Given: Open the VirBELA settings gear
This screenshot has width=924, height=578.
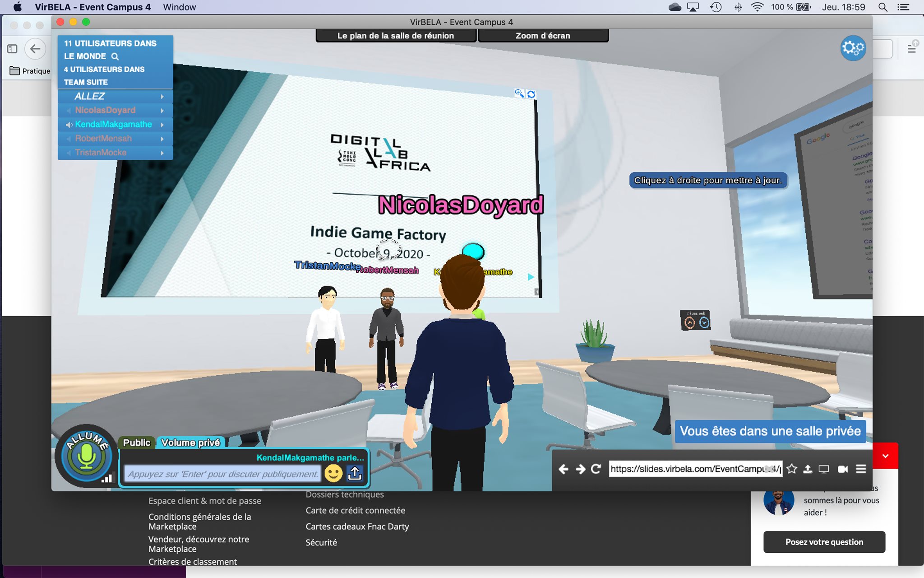Looking at the screenshot, I should point(853,48).
